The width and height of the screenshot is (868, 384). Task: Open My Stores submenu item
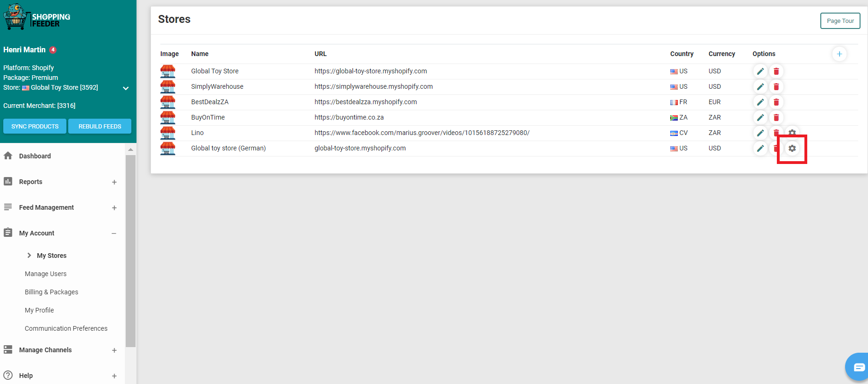point(51,256)
